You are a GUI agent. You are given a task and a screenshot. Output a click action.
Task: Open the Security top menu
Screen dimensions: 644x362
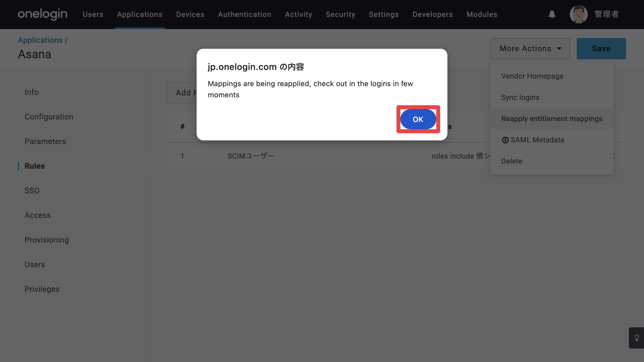(340, 14)
